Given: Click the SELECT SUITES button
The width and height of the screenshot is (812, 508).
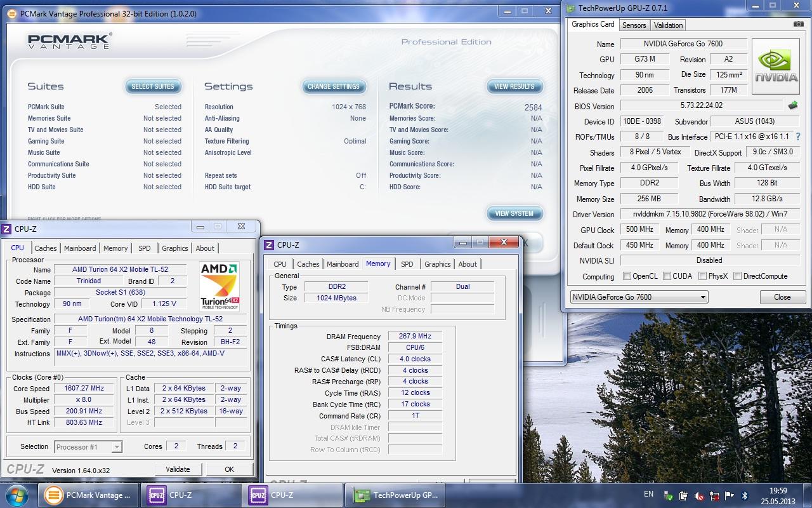Looking at the screenshot, I should coord(152,86).
